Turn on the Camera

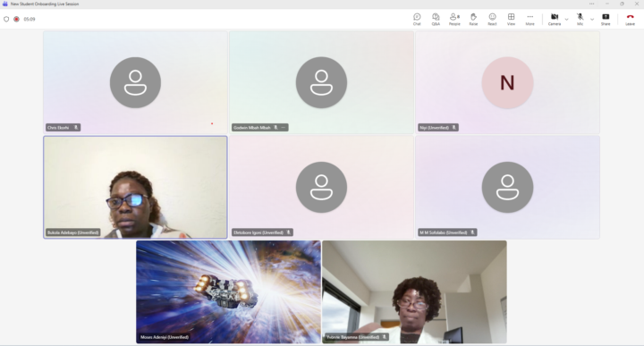point(555,19)
